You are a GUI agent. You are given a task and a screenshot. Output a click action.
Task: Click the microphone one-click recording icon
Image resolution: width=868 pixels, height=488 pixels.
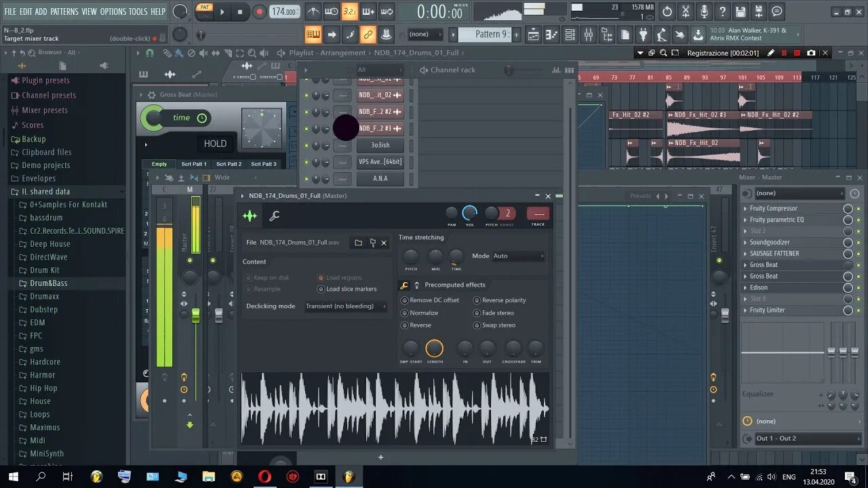[704, 12]
